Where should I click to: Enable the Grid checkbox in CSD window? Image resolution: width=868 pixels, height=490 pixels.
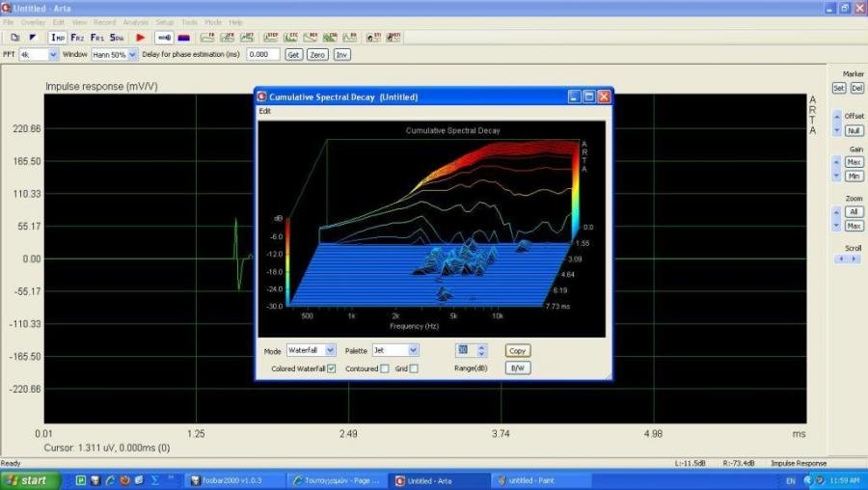pyautogui.click(x=414, y=368)
